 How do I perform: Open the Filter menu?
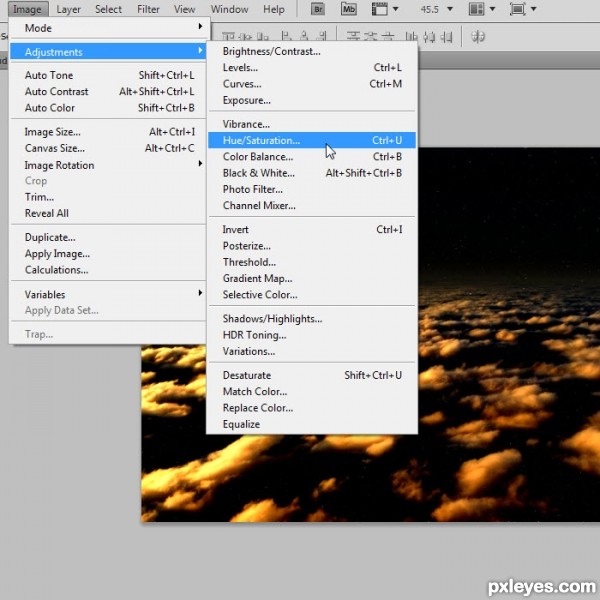point(148,9)
